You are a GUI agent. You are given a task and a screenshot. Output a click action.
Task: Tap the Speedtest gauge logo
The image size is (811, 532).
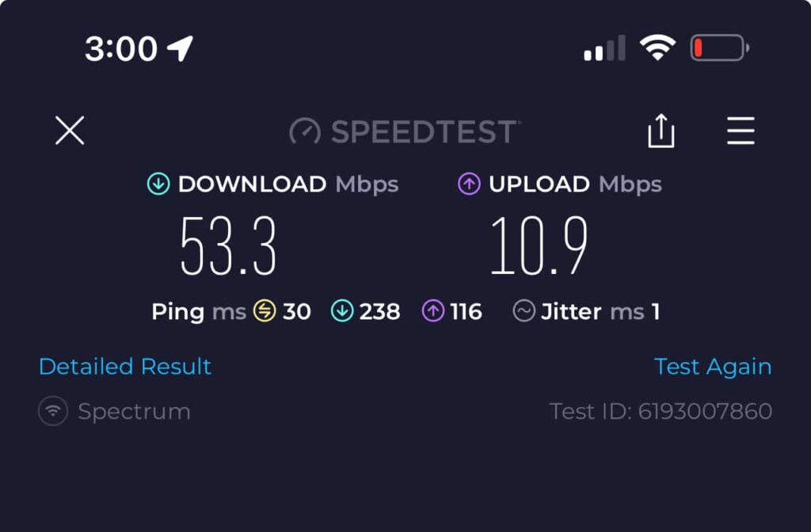(305, 131)
